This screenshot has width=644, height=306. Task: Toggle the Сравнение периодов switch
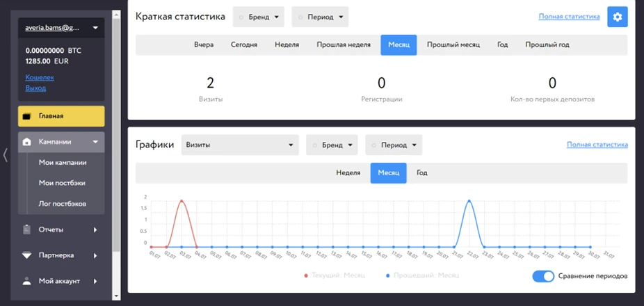tap(543, 276)
